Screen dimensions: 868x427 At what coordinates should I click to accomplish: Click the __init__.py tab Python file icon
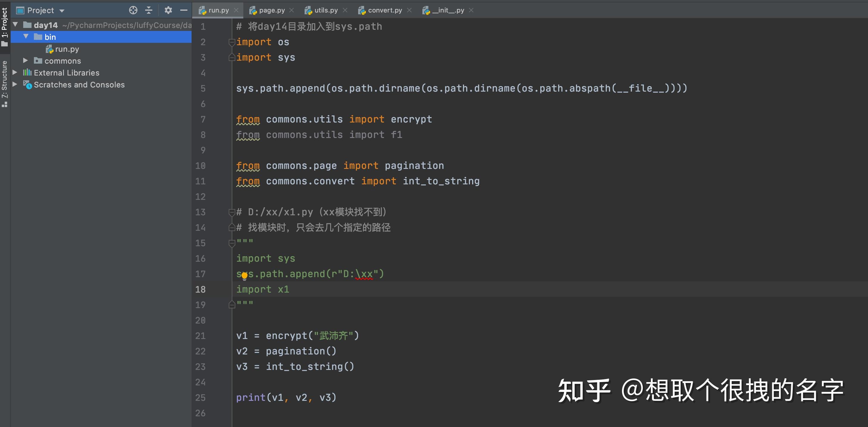click(426, 10)
